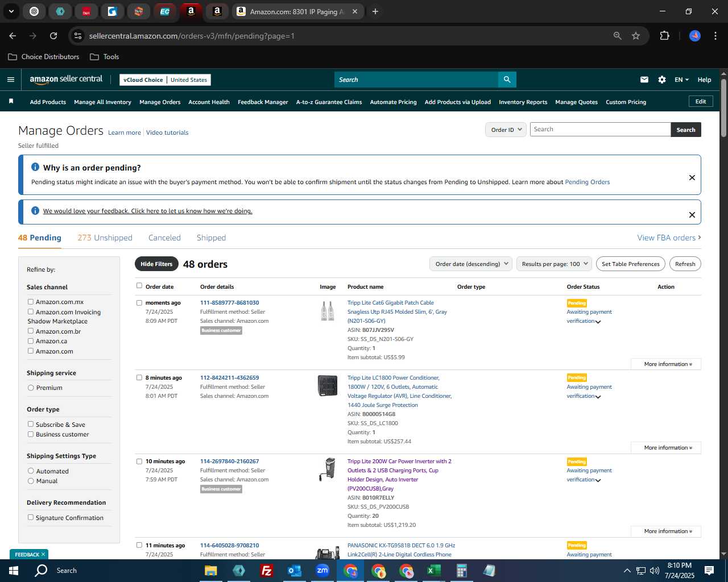This screenshot has width=728, height=582.
Task: Check the Business customer order type filter
Action: pos(31,434)
